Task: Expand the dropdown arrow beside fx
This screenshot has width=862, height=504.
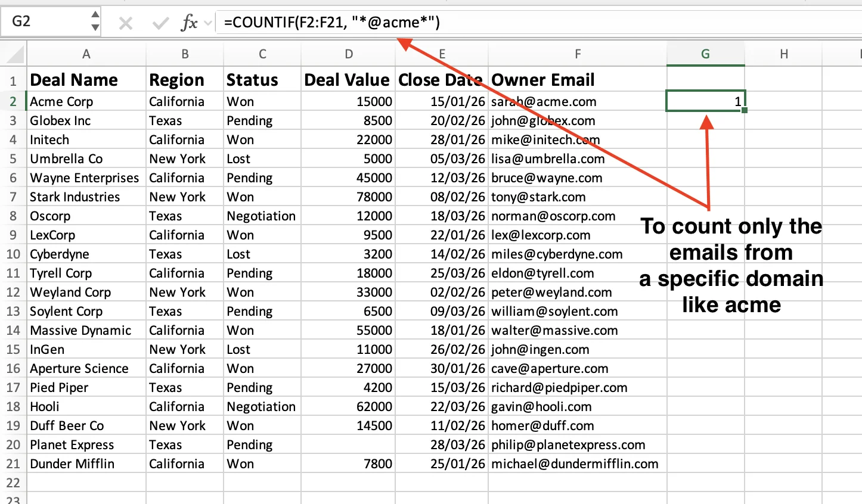Action: click(208, 23)
